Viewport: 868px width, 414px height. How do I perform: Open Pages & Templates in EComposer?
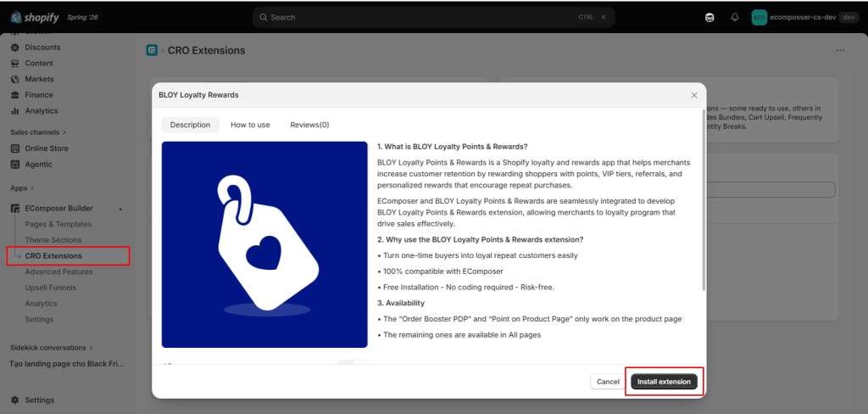(58, 224)
